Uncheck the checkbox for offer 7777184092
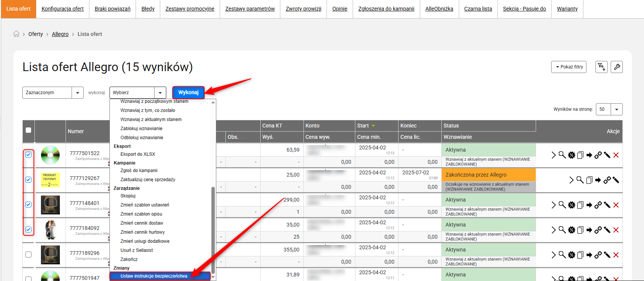Image resolution: width=644 pixels, height=281 pixels. click(28, 230)
